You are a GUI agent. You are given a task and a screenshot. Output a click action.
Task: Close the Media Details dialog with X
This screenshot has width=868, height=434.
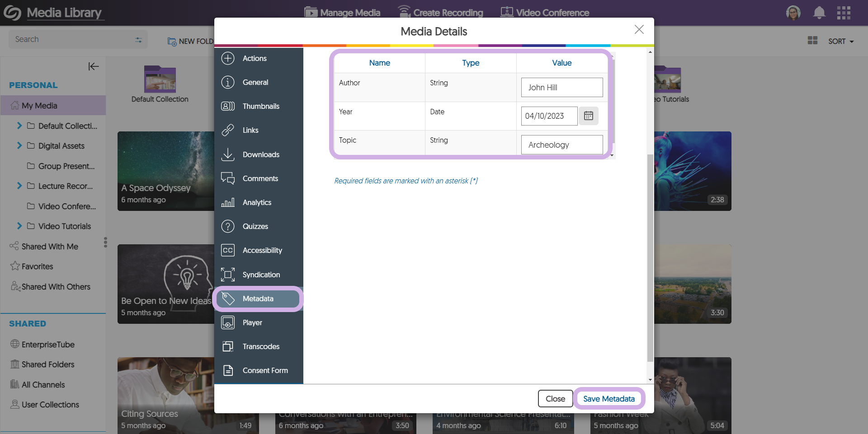[x=639, y=30]
